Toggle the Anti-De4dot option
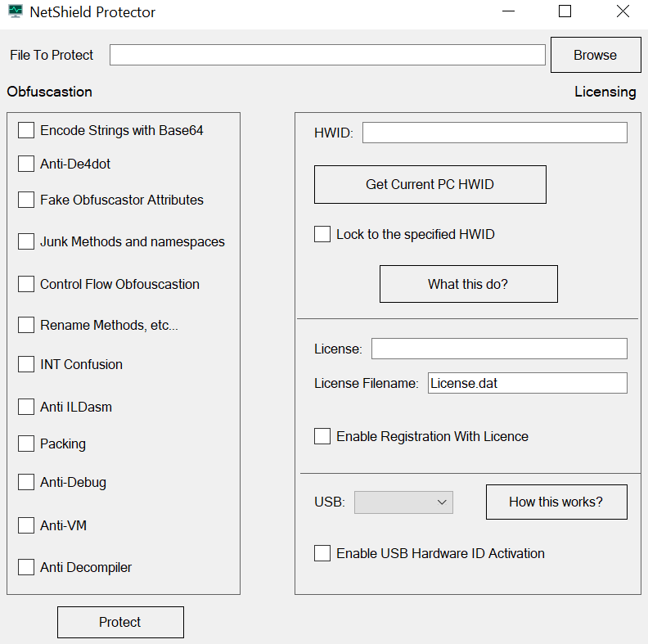Screen dimensions: 648x644 tap(26, 164)
